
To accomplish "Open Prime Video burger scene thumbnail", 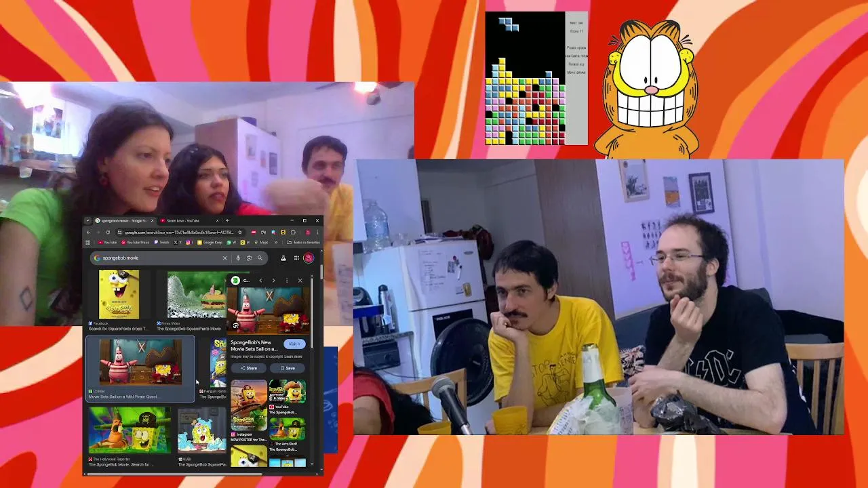I will pyautogui.click(x=197, y=296).
